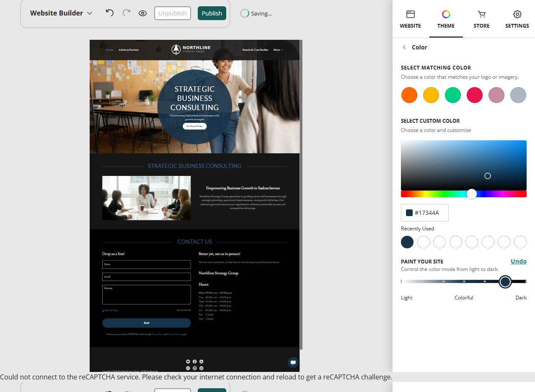Screen dimensions: 535x392
Task: Click the Unpublish button
Action: pyautogui.click(x=173, y=13)
